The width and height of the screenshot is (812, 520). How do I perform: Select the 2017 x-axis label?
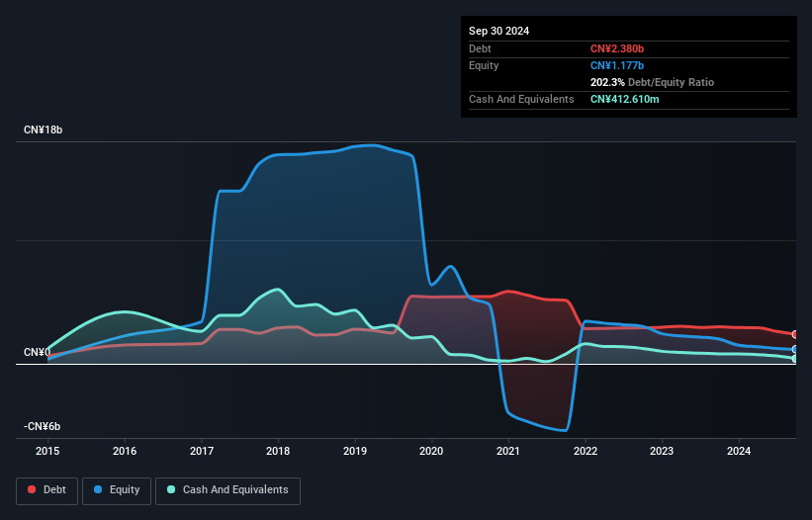[202, 451]
